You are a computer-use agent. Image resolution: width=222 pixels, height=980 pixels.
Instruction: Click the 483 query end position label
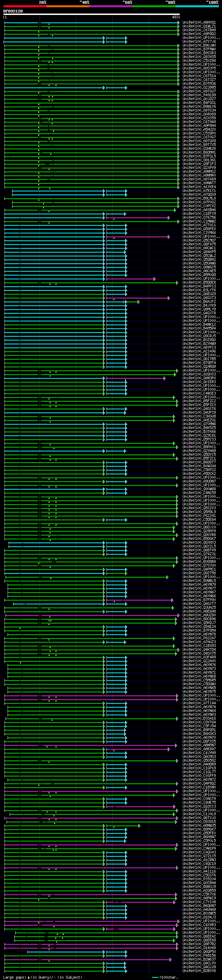[x=175, y=17]
